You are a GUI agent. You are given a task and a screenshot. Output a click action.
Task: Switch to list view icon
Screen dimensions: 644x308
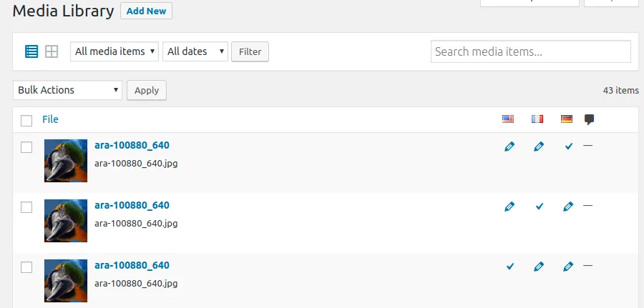pos(31,51)
